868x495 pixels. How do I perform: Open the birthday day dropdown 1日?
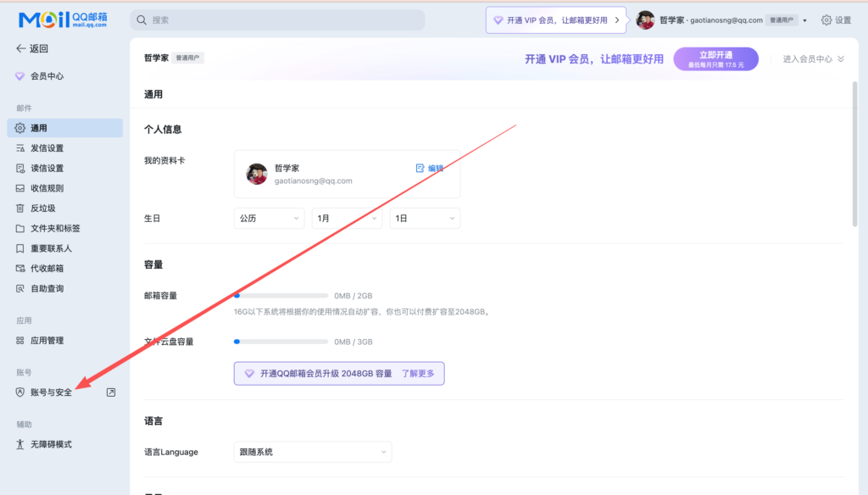coord(425,219)
